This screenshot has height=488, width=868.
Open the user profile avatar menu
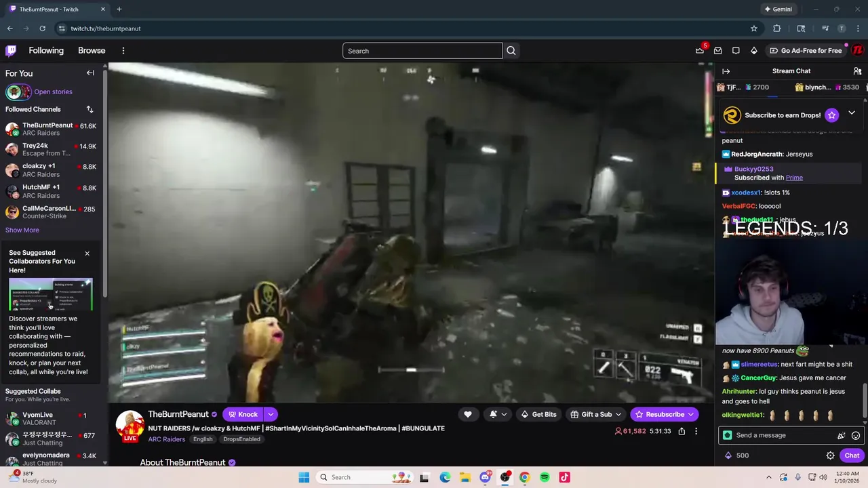[858, 50]
